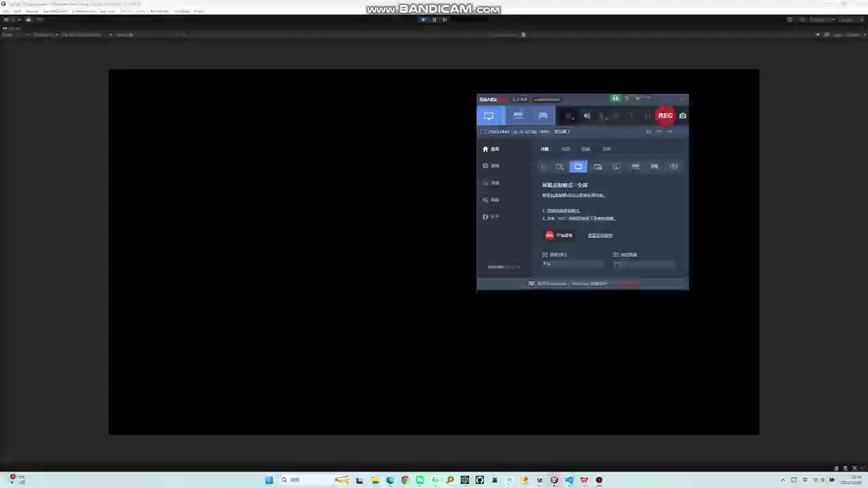Choose the rectangle area capture mode icon
868x488 pixels.
(559, 167)
